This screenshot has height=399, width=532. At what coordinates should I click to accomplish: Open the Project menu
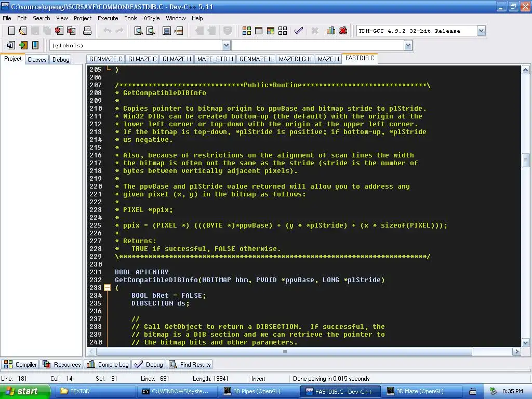coord(83,18)
